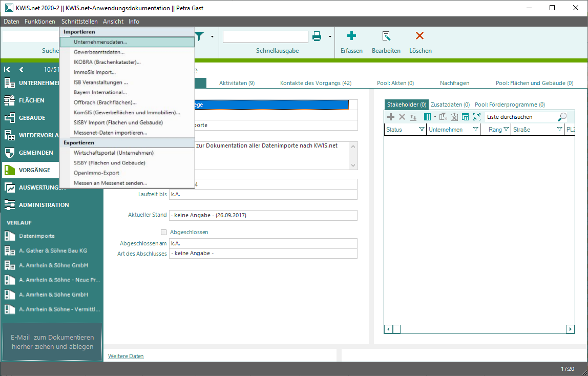This screenshot has height=376, width=588.
Task: Open the column chooser dropdown arrow
Action: click(435, 117)
